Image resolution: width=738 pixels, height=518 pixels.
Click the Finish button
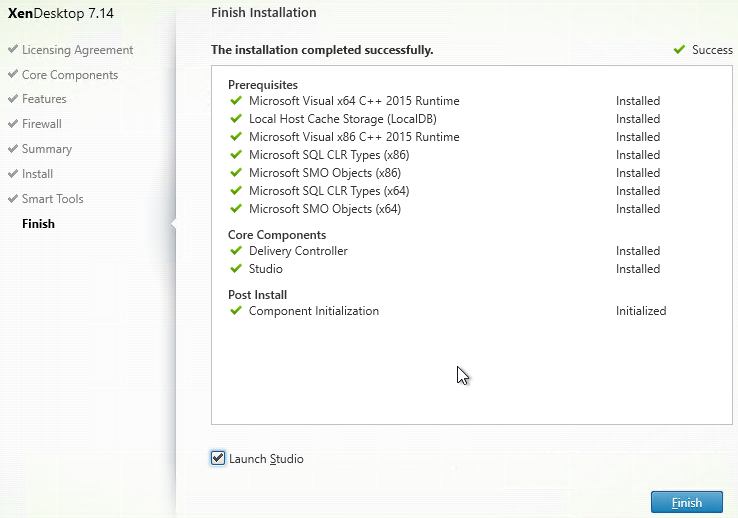pyautogui.click(x=687, y=502)
